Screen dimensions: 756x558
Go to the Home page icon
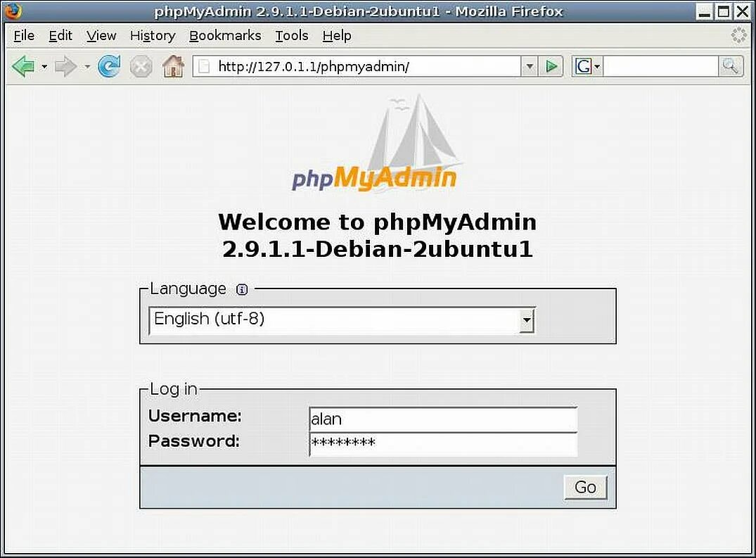pos(173,66)
